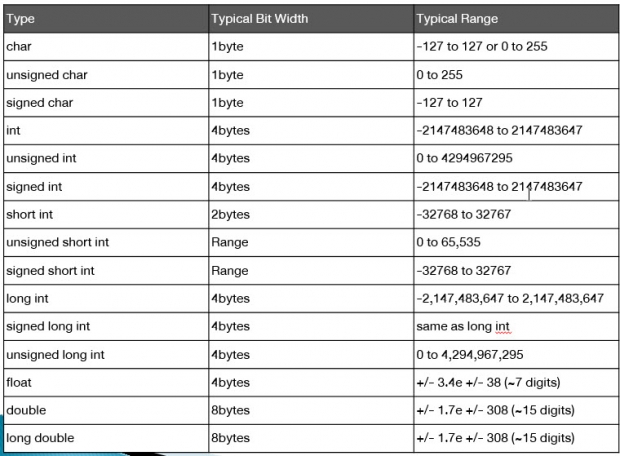620x456 pixels.
Task: Click the 'Typical Bit Width' column header
Action: [x=311, y=19]
